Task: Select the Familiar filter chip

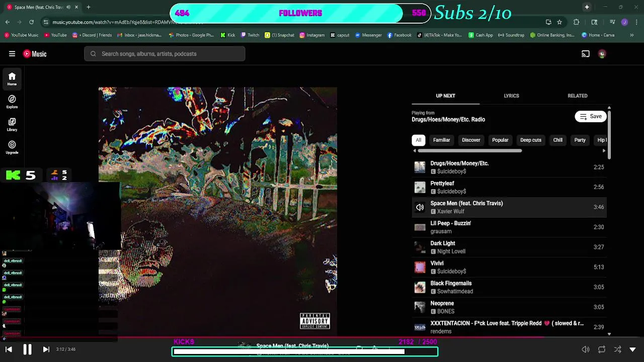Action: (x=442, y=140)
